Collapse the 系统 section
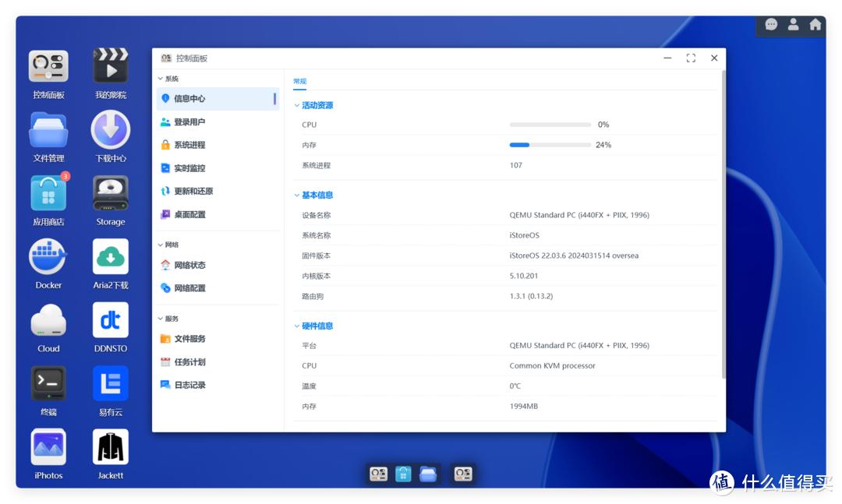 point(166,78)
